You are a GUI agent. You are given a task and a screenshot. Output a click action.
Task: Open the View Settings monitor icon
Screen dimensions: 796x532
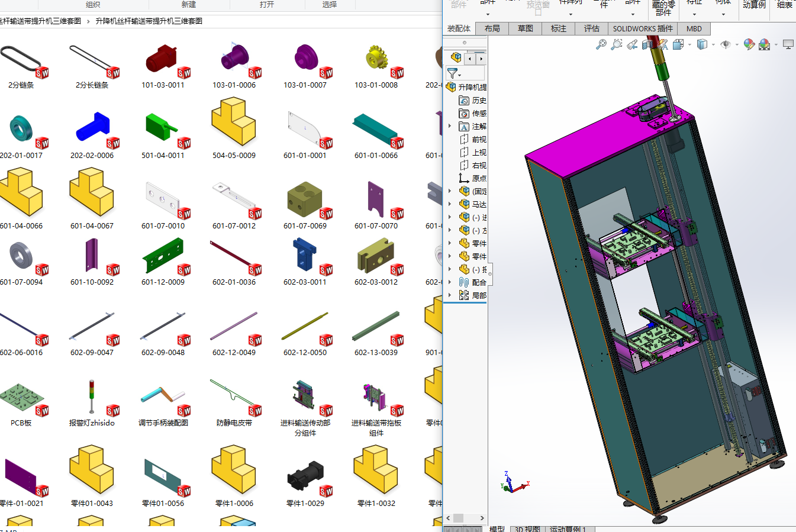(x=788, y=44)
